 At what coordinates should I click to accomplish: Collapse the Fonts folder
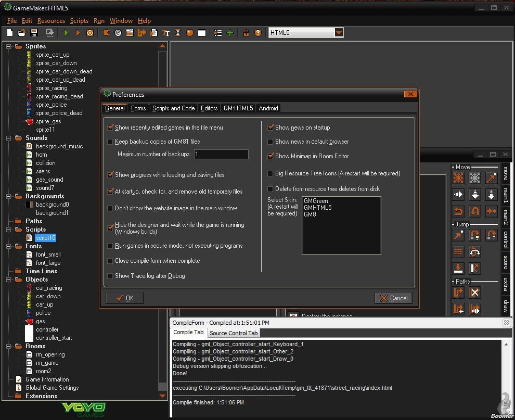coord(8,247)
